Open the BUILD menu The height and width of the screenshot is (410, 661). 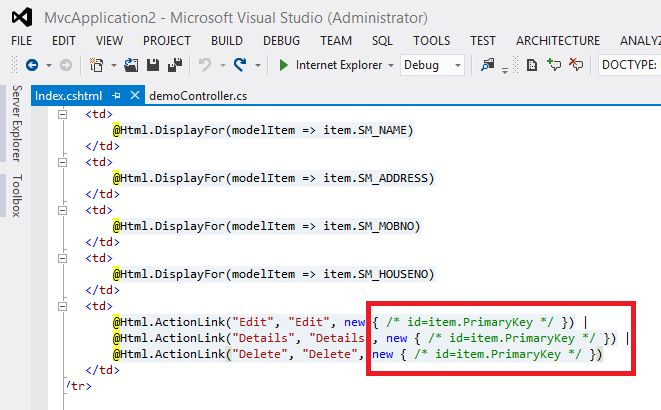click(x=227, y=40)
